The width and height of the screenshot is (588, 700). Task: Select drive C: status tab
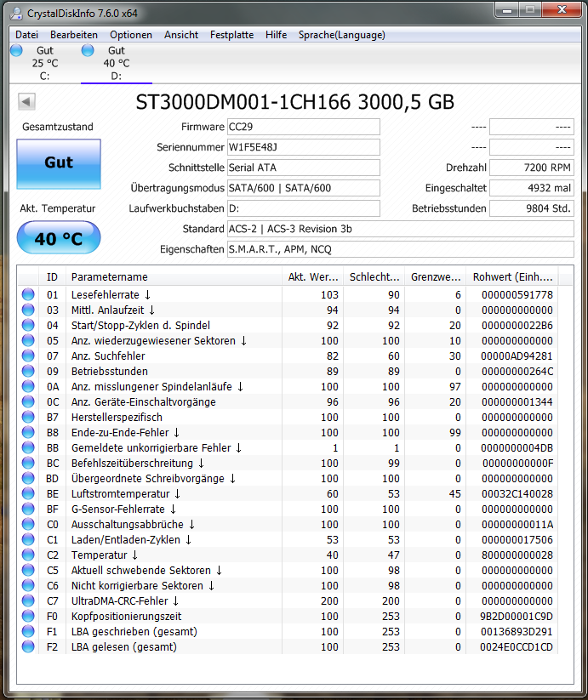pos(44,63)
